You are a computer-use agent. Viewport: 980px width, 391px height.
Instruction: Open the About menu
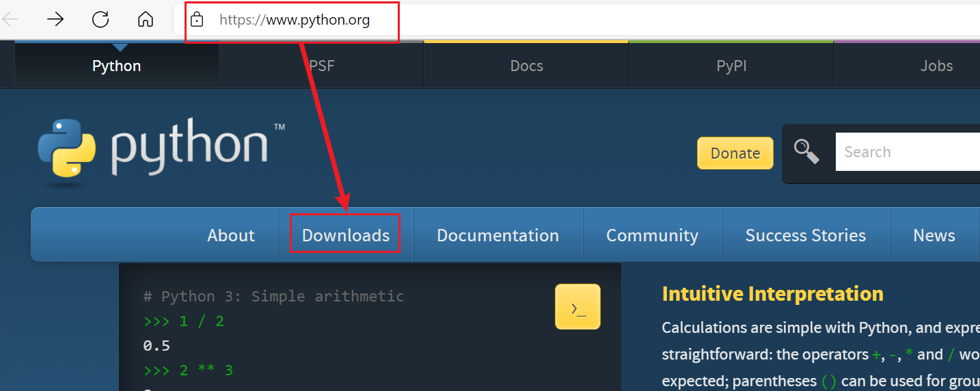231,235
